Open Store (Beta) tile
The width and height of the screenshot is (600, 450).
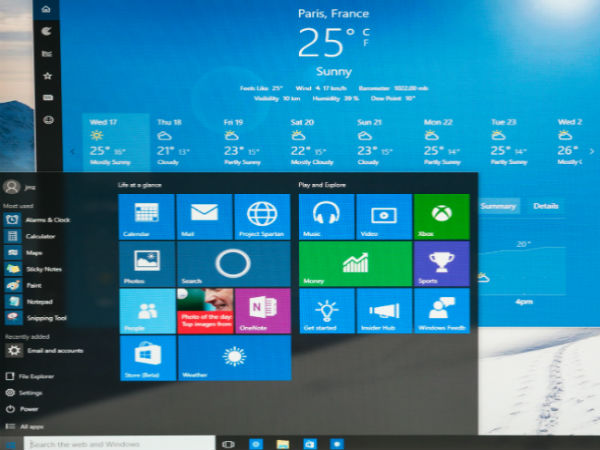pos(147,358)
